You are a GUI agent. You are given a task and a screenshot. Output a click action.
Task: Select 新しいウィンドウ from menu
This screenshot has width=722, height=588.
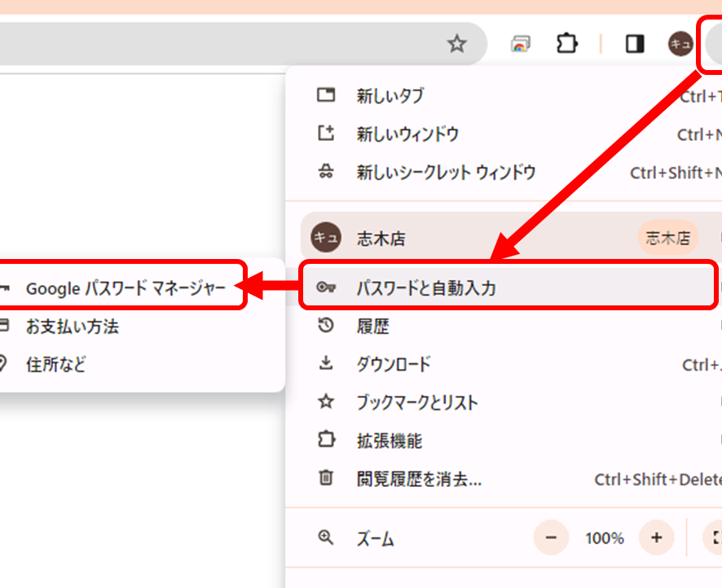pyautogui.click(x=407, y=134)
